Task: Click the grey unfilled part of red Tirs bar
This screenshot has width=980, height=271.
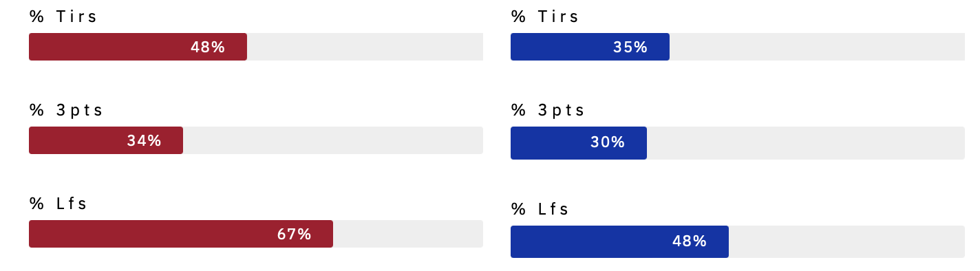Action: [365, 47]
